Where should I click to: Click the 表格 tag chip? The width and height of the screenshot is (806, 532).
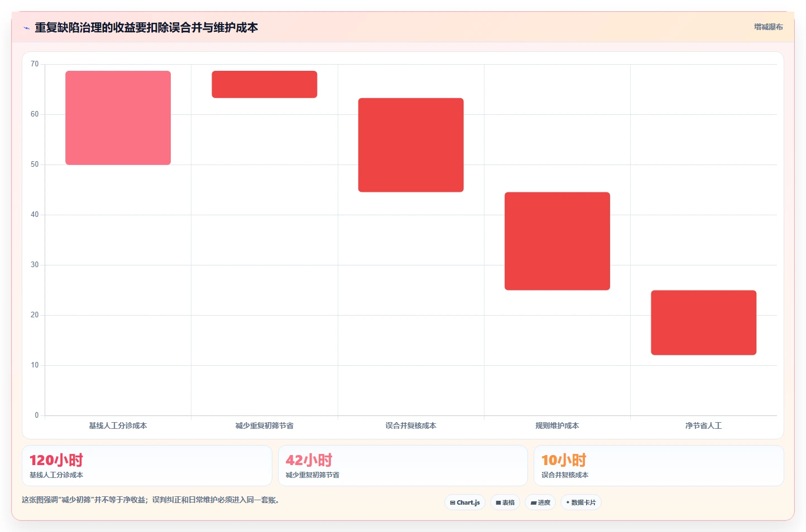click(x=505, y=502)
